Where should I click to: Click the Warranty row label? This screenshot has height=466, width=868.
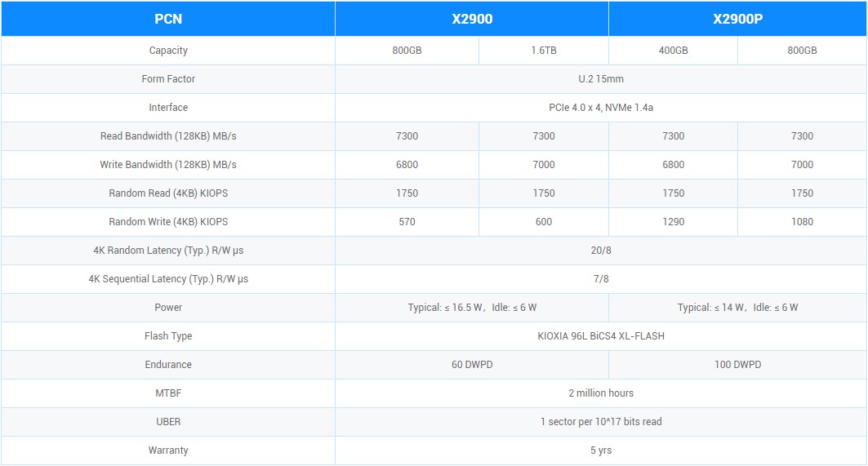(168, 450)
